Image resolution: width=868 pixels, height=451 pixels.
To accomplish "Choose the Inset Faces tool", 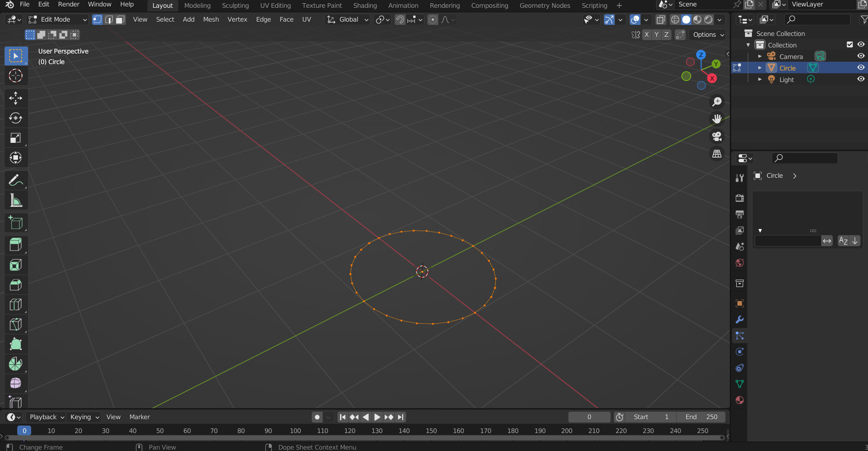I will (x=16, y=265).
